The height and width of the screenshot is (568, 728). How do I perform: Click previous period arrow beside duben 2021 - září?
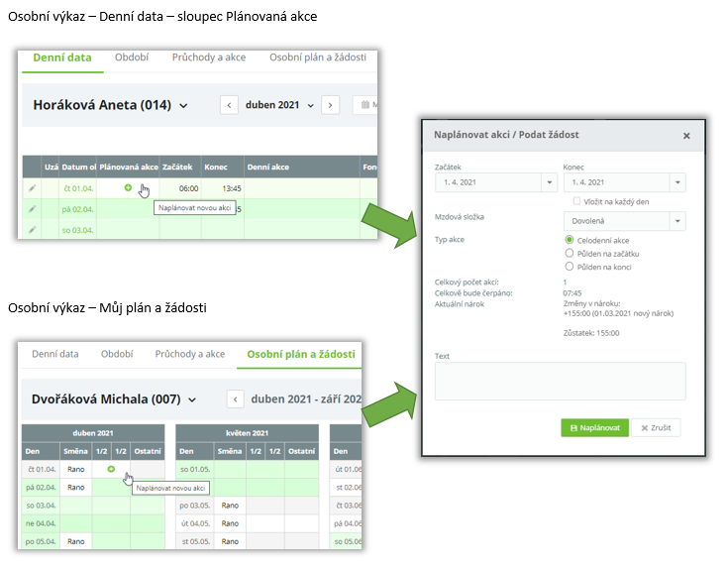pos(236,399)
